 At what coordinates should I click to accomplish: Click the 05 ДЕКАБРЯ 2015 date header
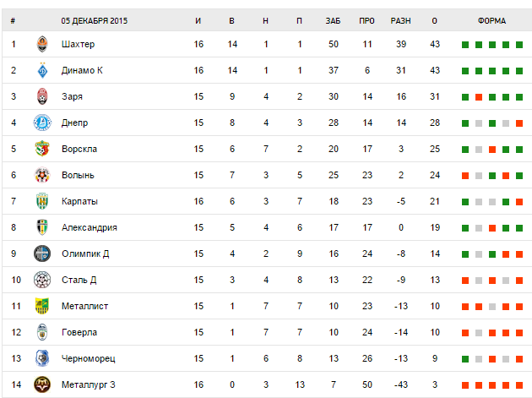[x=95, y=21]
